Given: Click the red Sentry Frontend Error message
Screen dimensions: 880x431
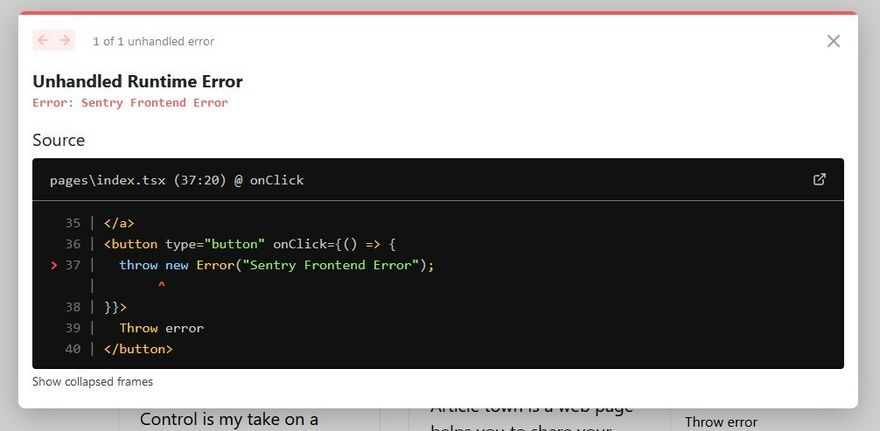Looking at the screenshot, I should [x=130, y=103].
